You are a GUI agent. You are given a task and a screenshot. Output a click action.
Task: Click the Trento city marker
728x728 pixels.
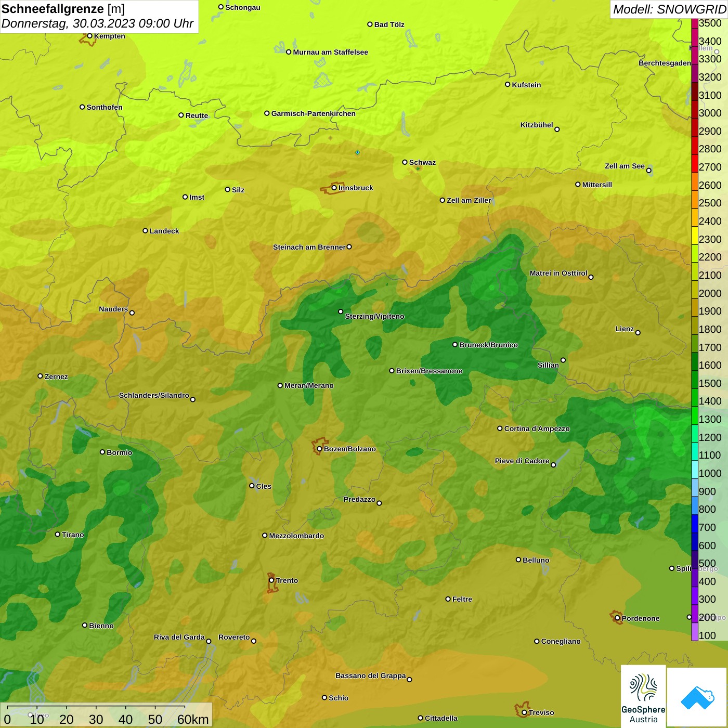pyautogui.click(x=271, y=580)
